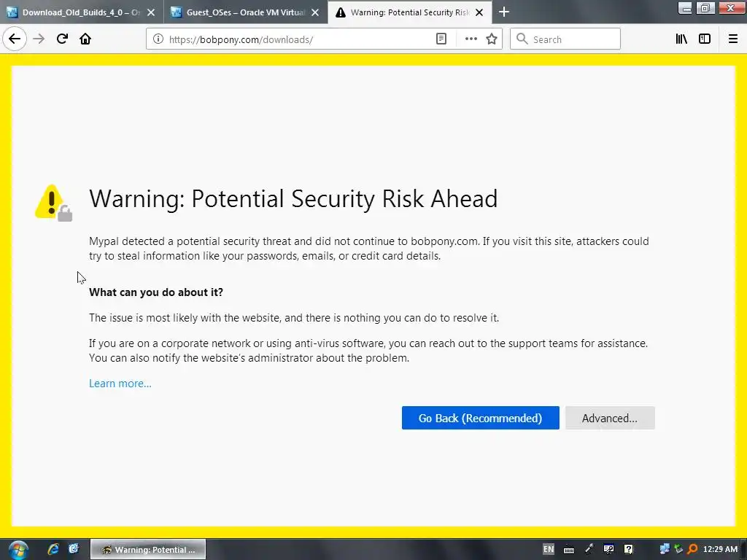Image resolution: width=747 pixels, height=560 pixels.
Task: Open the language bar help question mark icon
Action: [x=628, y=550]
